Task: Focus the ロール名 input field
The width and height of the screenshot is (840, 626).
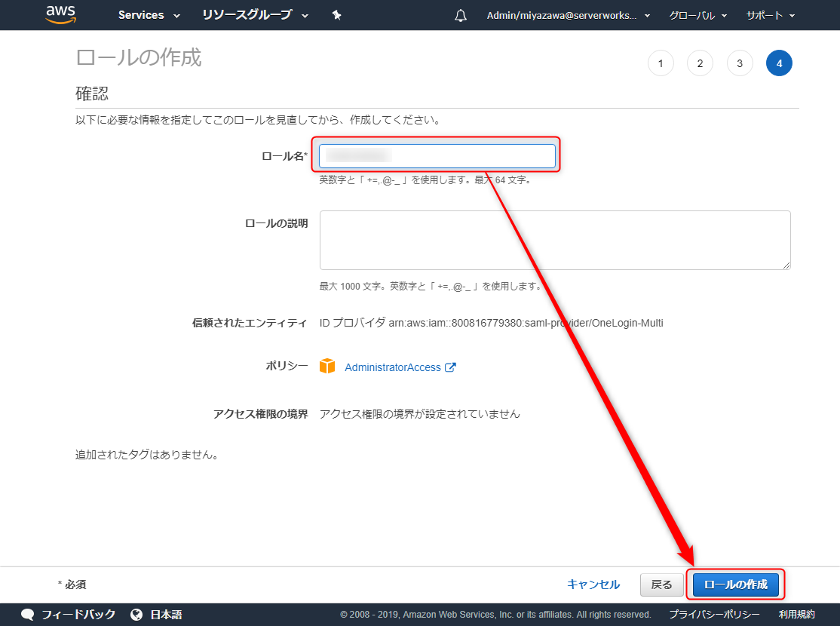Action: [437, 156]
